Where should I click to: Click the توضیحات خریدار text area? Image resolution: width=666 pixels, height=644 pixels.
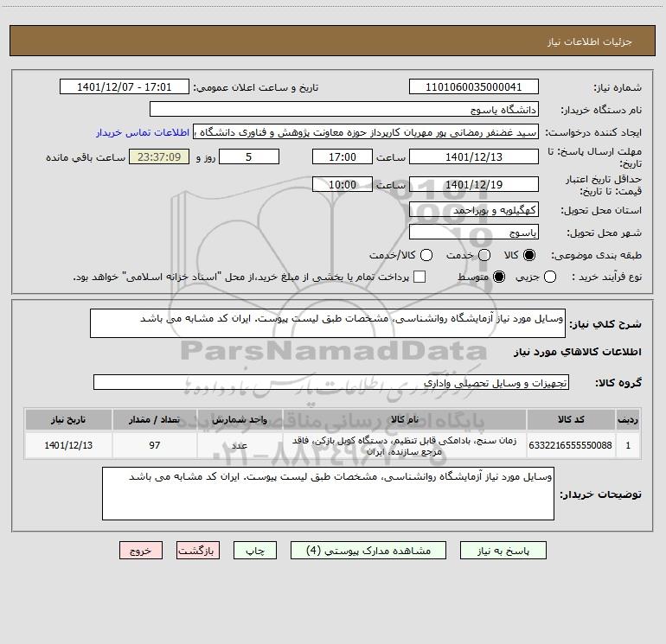[328, 494]
